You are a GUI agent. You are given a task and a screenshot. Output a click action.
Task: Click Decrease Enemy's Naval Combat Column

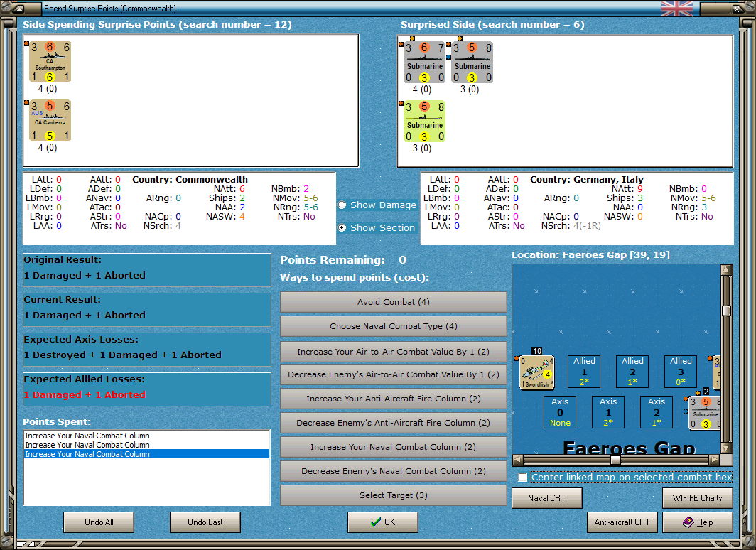[x=394, y=471]
